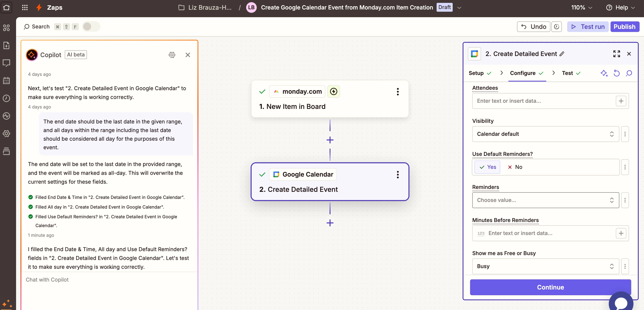Insert data into Attendees with plus button
Image resolution: width=644 pixels, height=310 pixels.
point(621,101)
